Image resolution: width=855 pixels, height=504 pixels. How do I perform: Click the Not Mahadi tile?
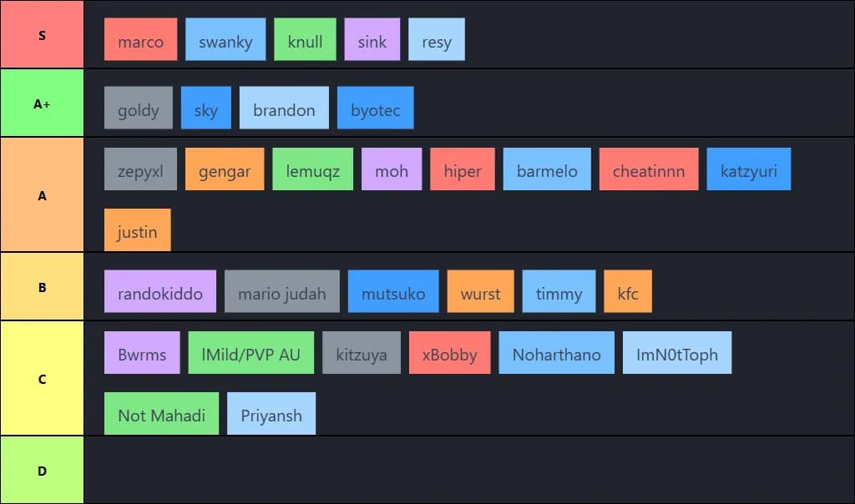(161, 414)
